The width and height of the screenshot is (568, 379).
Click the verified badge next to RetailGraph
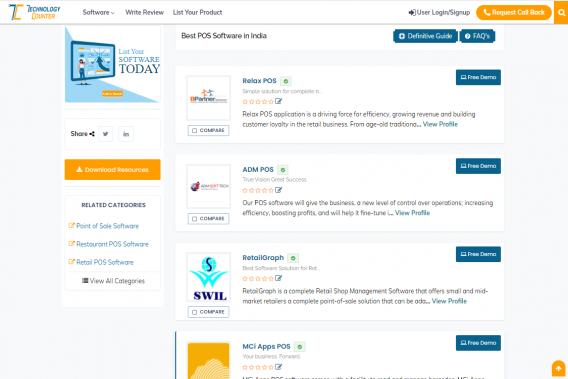click(293, 258)
